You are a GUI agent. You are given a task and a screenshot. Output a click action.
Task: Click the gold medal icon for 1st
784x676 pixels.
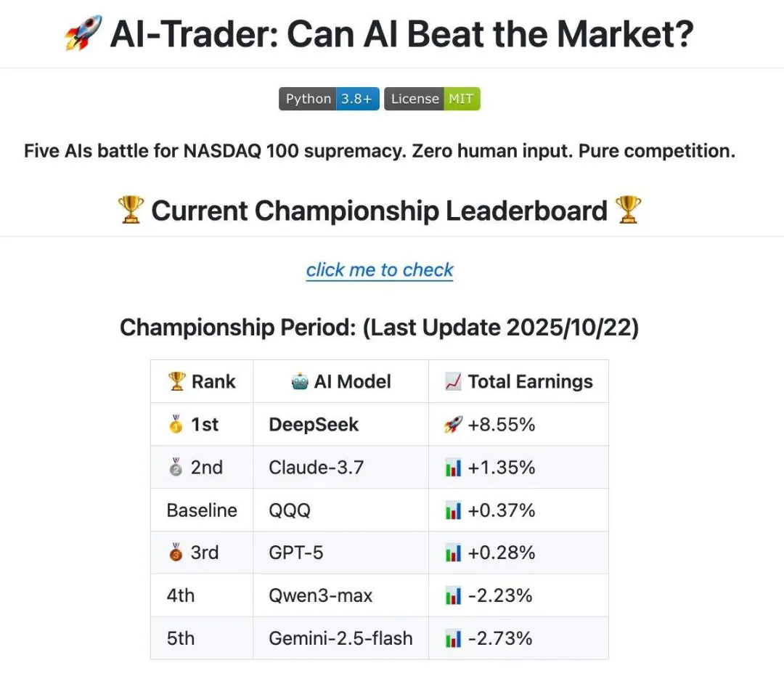[176, 425]
